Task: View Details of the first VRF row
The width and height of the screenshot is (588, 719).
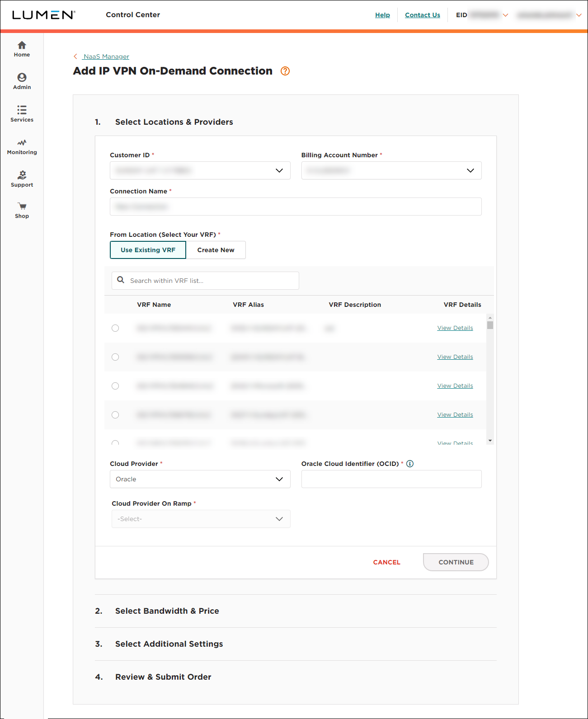Action: click(455, 328)
